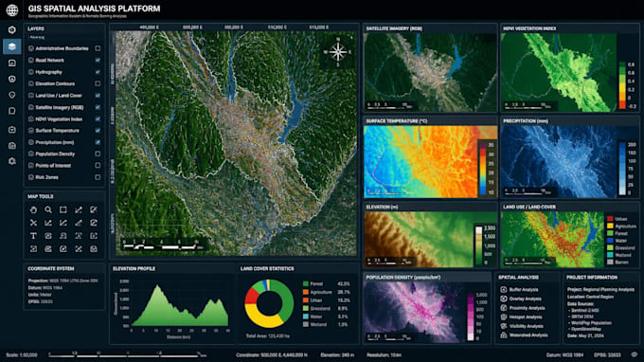
Task: Toggle the Hydrography layer checkbox
Action: coord(98,72)
